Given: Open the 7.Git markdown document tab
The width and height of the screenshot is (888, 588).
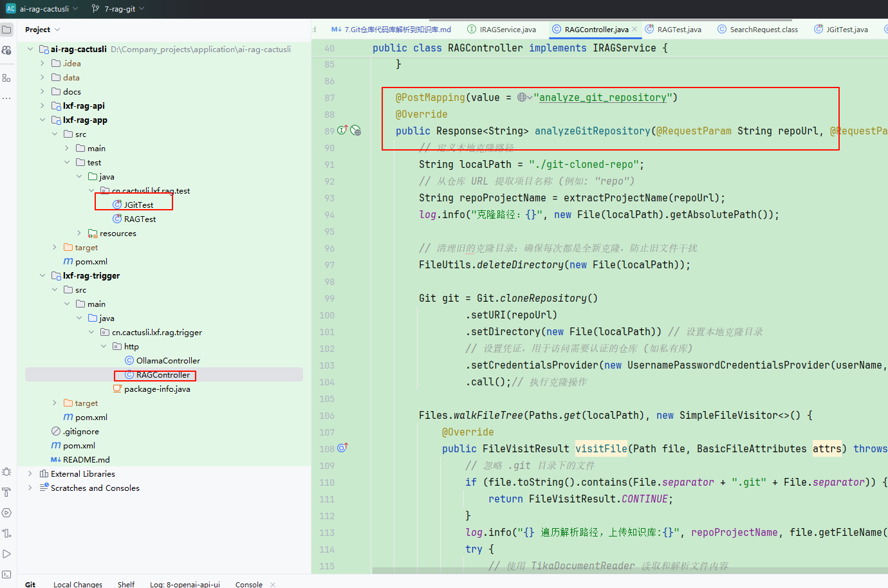Looking at the screenshot, I should (391, 29).
